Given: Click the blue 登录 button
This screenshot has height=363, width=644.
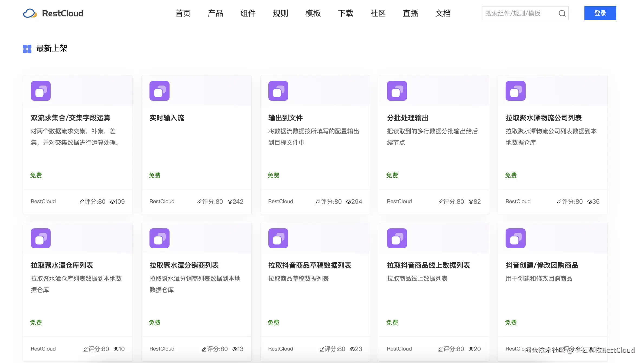Looking at the screenshot, I should [600, 13].
